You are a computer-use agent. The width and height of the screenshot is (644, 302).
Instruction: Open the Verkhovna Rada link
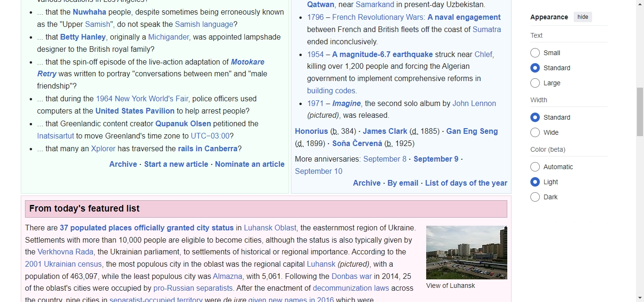point(66,252)
